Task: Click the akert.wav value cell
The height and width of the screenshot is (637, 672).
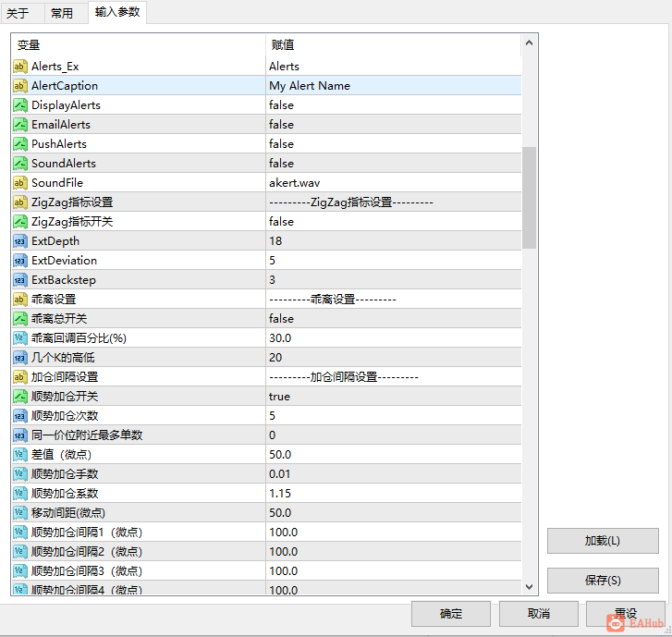Action: pyautogui.click(x=394, y=183)
